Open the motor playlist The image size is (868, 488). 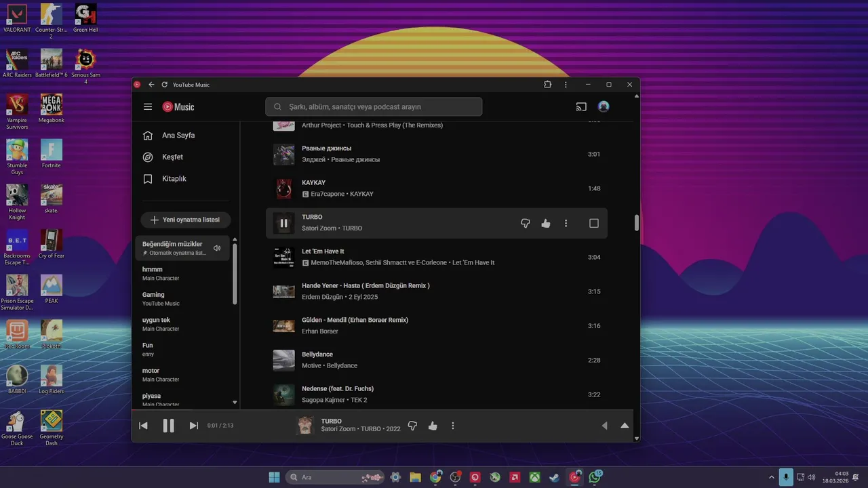click(182, 375)
